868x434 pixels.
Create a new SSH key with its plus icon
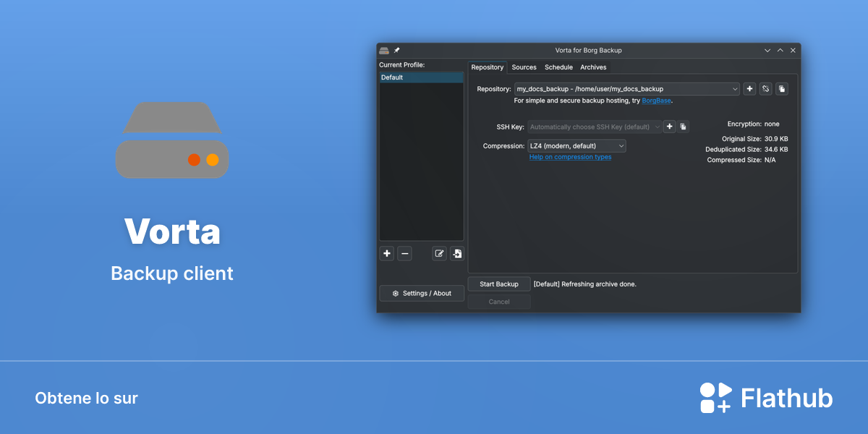(x=670, y=127)
